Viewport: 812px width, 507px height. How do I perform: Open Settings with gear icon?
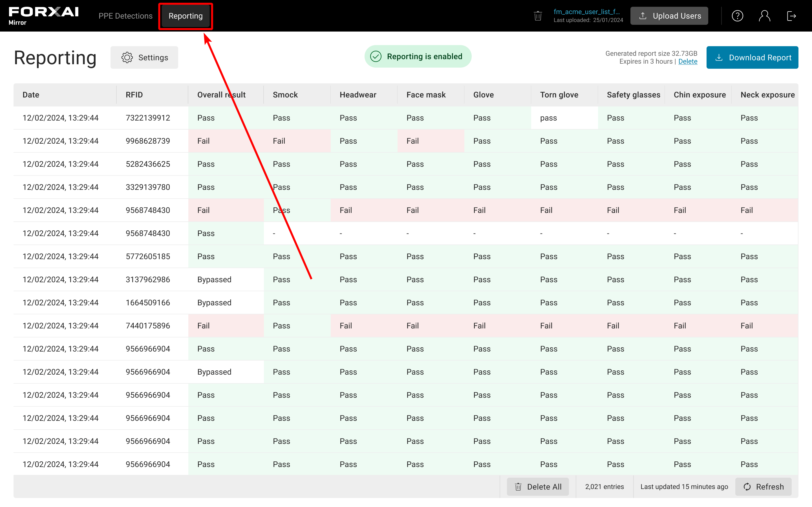coord(144,57)
